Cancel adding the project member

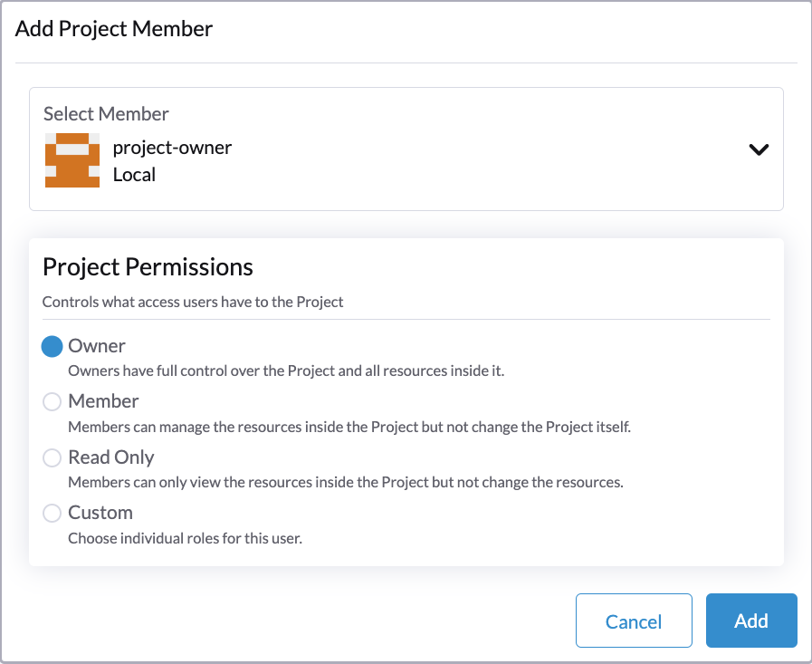(634, 621)
